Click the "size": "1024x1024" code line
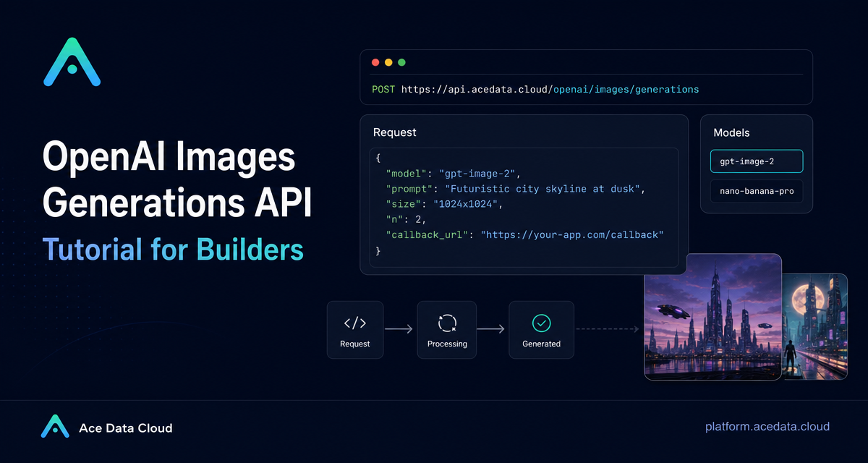Image resolution: width=868 pixels, height=463 pixels. pos(444,204)
